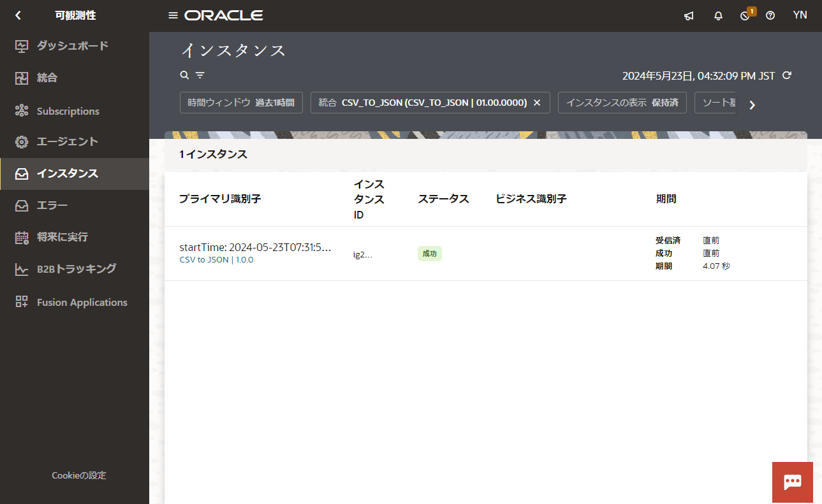The height and width of the screenshot is (504, 822).
Task: Select エラー in the sidebar
Action: click(52, 205)
